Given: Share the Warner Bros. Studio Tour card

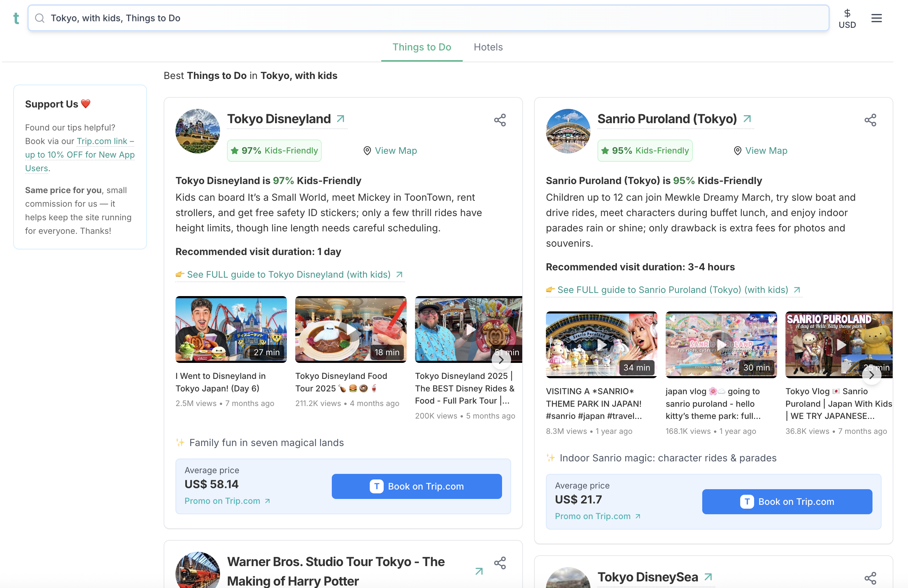Looking at the screenshot, I should pyautogui.click(x=500, y=563).
